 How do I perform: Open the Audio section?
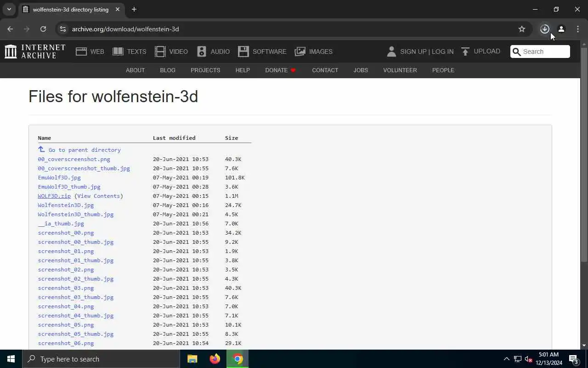pyautogui.click(x=213, y=52)
